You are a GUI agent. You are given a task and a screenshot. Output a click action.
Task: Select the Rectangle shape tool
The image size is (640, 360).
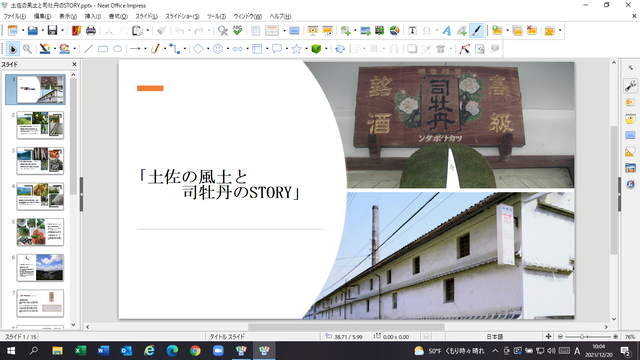(103, 49)
